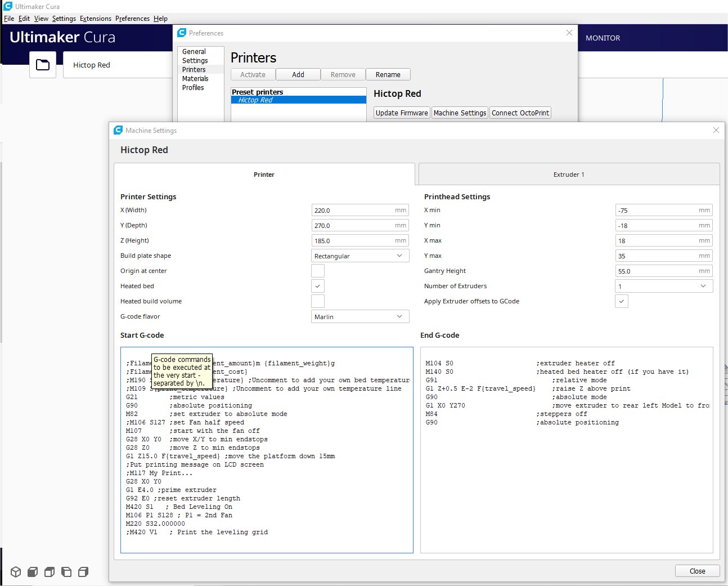Close the Preferences window with X icon

569,33
